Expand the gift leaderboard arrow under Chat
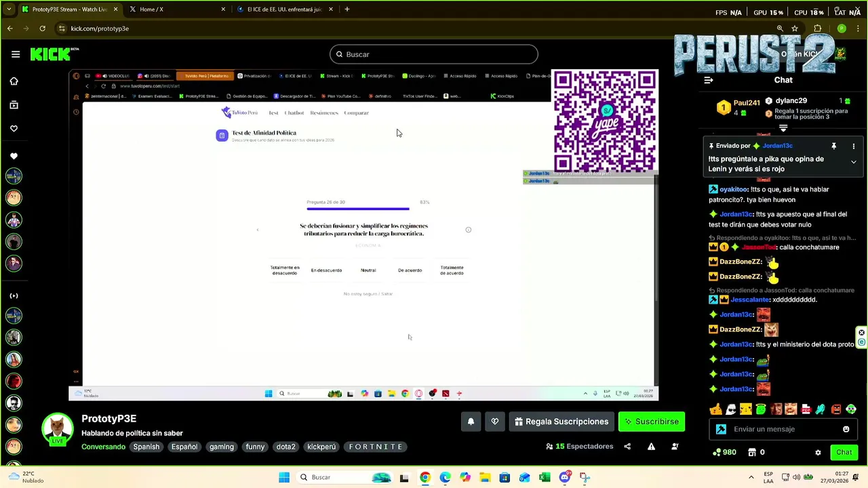 click(x=783, y=128)
